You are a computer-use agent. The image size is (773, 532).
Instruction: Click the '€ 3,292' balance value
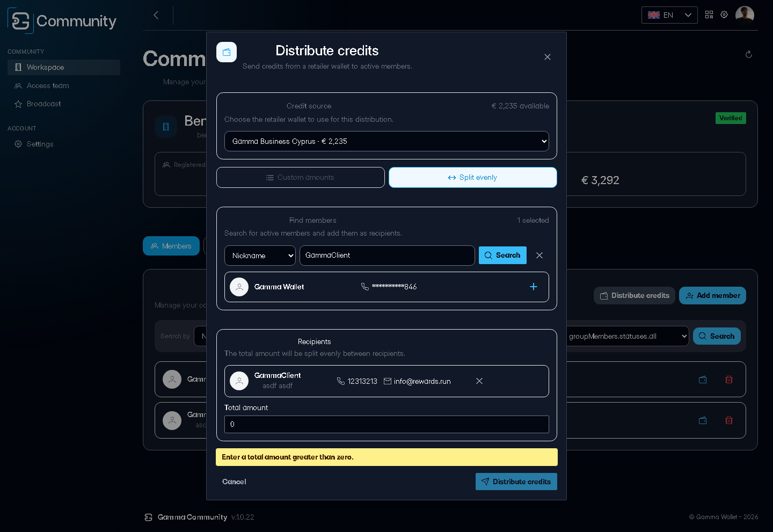(x=600, y=180)
